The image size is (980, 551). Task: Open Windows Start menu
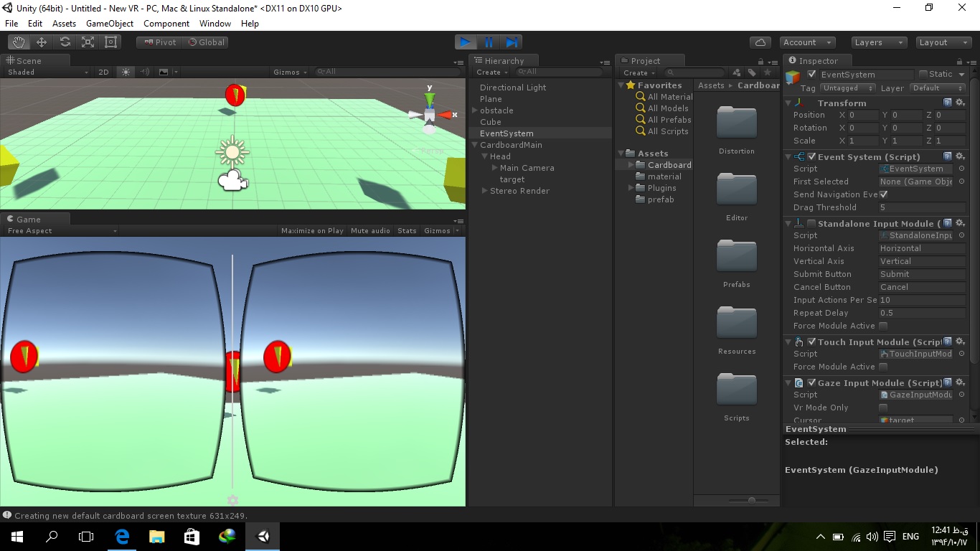tap(17, 536)
